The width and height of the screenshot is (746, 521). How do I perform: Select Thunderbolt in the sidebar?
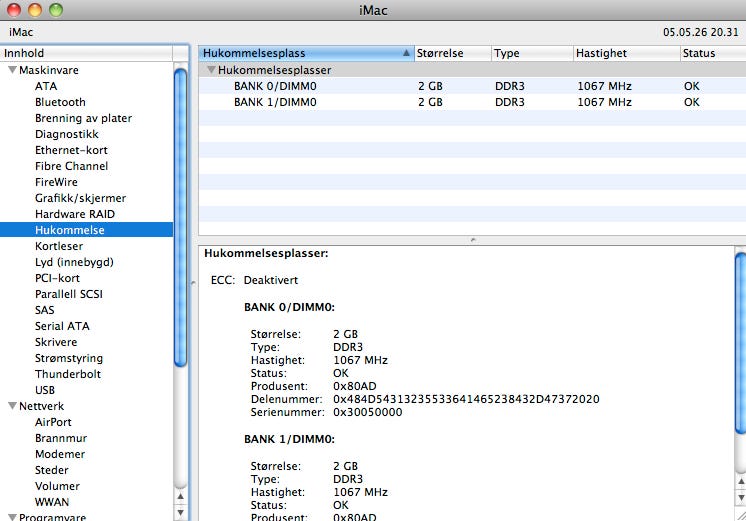[x=68, y=374]
